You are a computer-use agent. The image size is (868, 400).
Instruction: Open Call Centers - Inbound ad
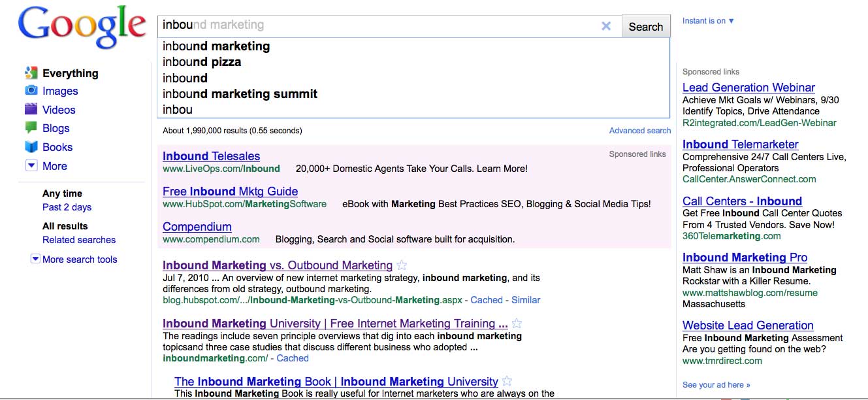pos(742,201)
